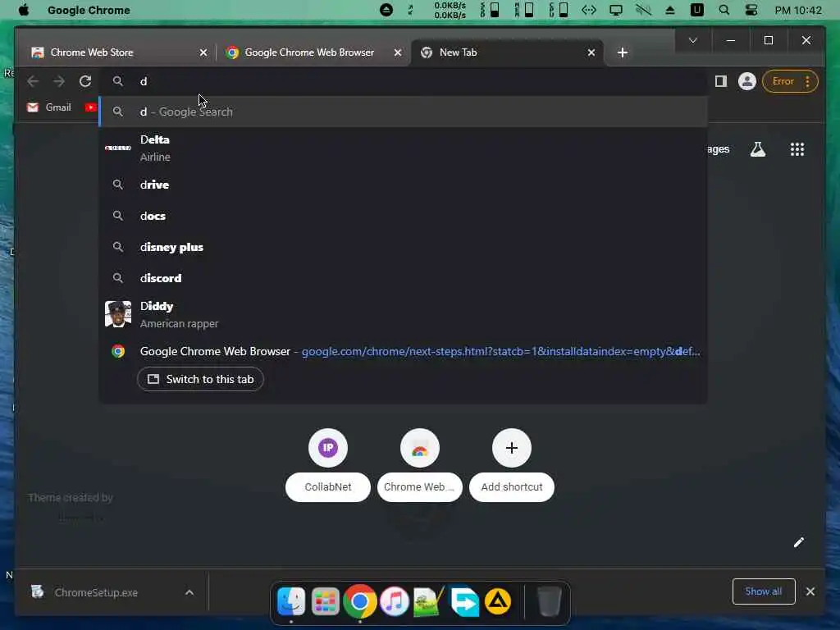The width and height of the screenshot is (840, 630).
Task: Pick the 'discord' suggestion
Action: coord(403,278)
